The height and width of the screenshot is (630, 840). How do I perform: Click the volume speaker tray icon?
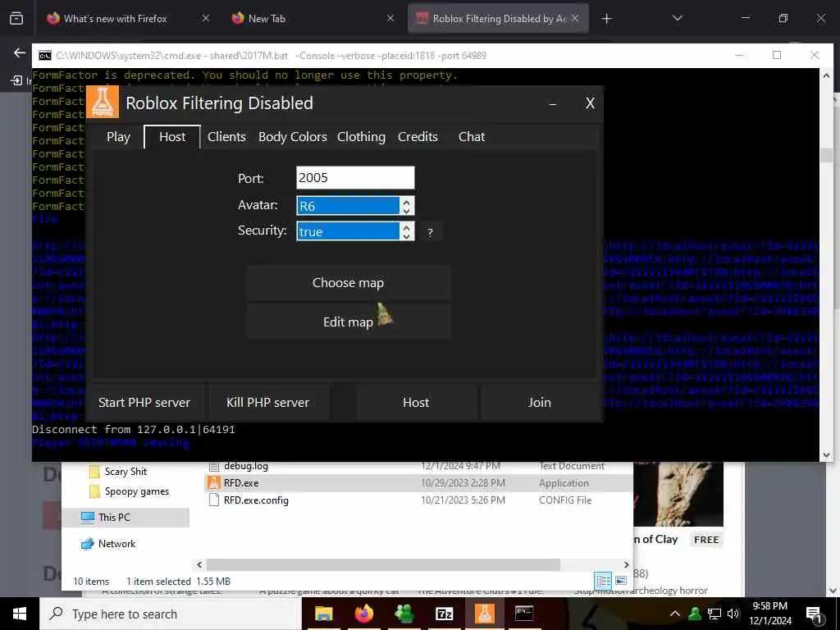coord(733,614)
